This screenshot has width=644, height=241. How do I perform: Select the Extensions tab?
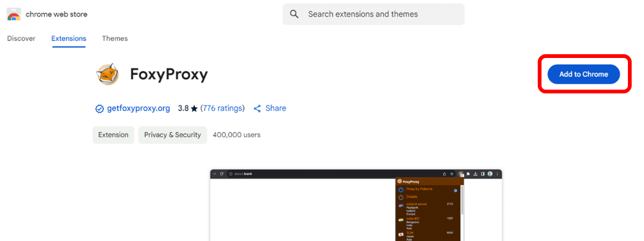(69, 39)
